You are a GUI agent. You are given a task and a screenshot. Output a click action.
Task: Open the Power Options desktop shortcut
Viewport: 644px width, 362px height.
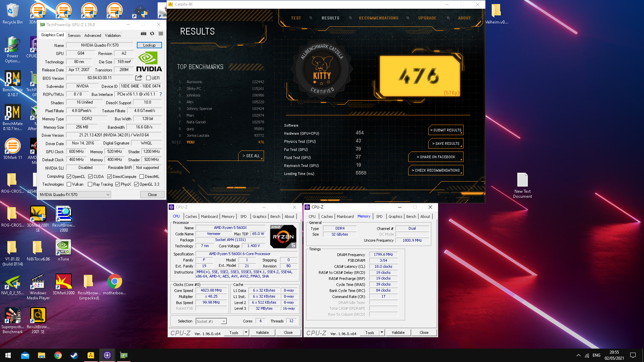[13, 50]
